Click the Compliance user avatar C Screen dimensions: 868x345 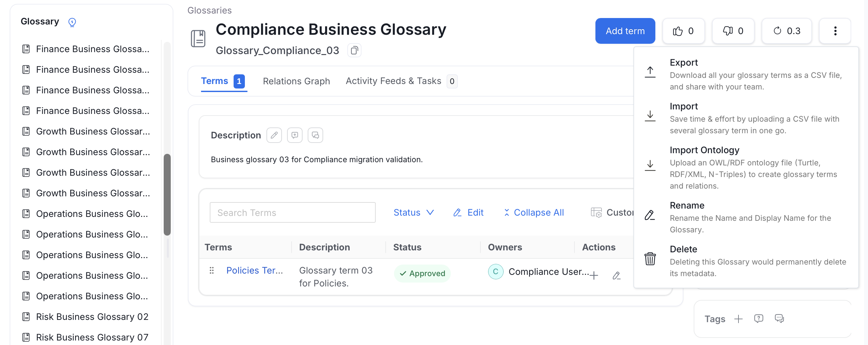[495, 272]
